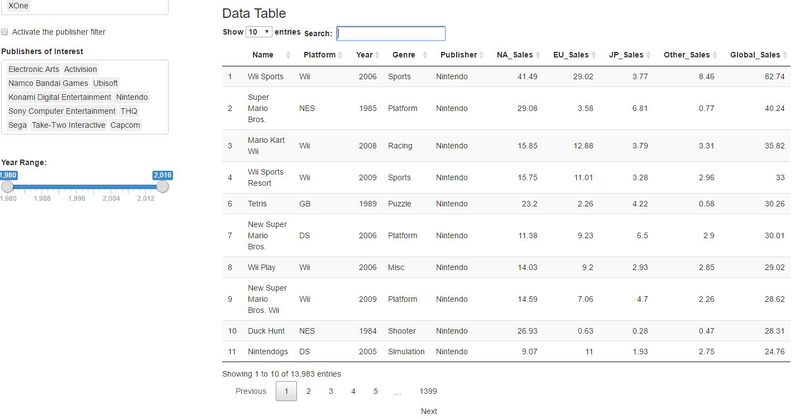Select the Konami Digital Entertainment tag
The height and width of the screenshot is (419, 800).
(59, 97)
